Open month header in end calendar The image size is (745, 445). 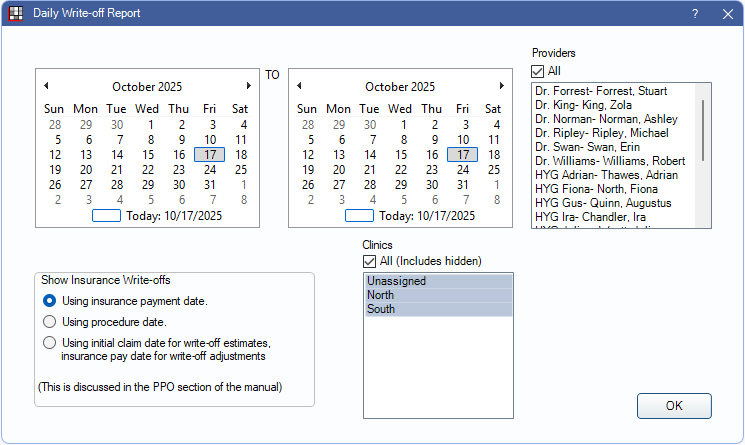pos(400,87)
